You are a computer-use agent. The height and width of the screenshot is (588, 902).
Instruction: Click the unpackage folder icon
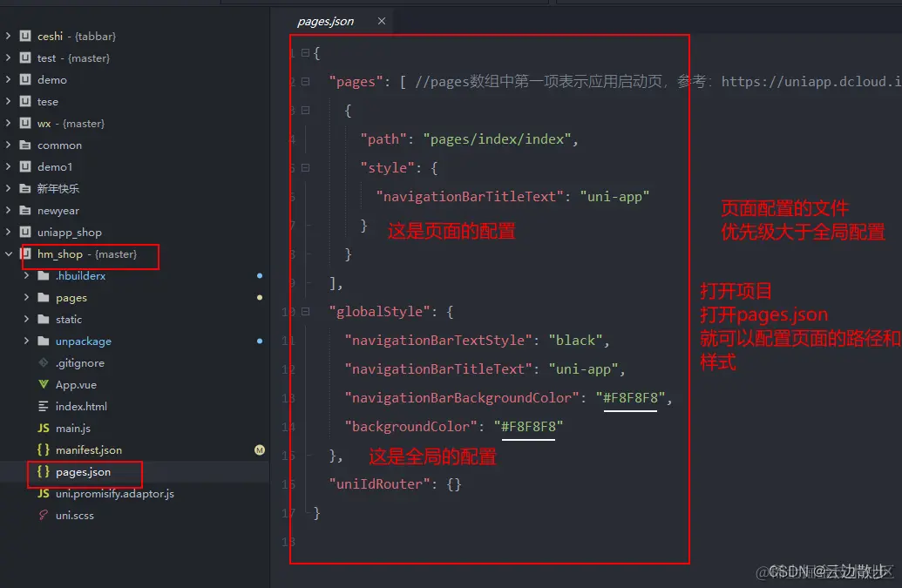(x=44, y=341)
